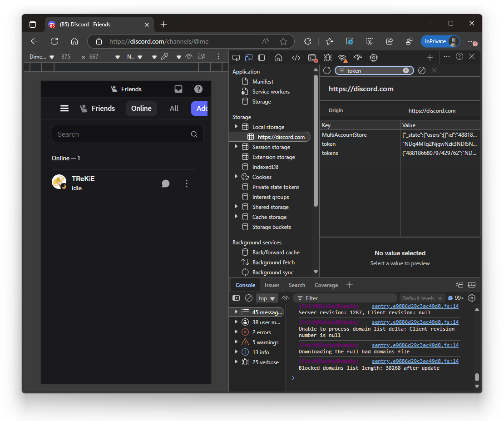Open the top context dropdown
The width and height of the screenshot is (504, 421).
coord(267,298)
